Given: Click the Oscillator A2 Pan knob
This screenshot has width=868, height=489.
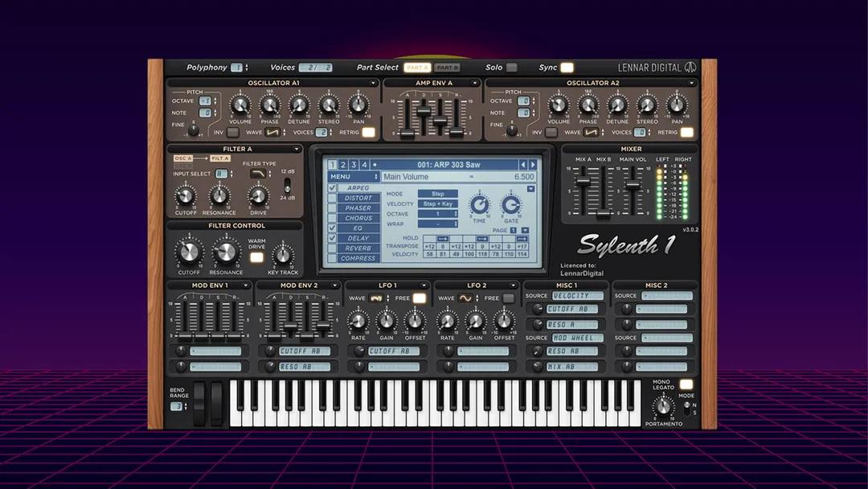Looking at the screenshot, I should click(x=677, y=105).
